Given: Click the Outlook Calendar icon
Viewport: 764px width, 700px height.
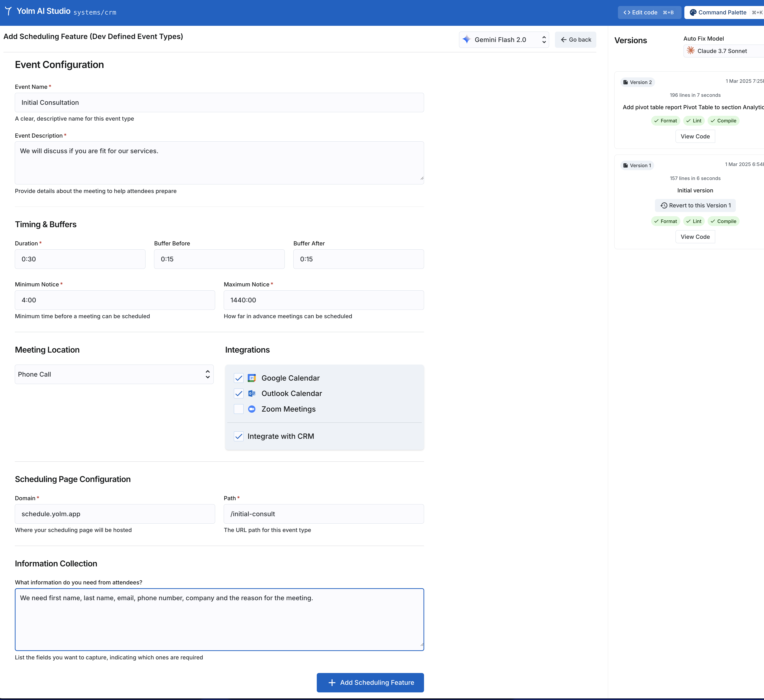Looking at the screenshot, I should (x=252, y=394).
